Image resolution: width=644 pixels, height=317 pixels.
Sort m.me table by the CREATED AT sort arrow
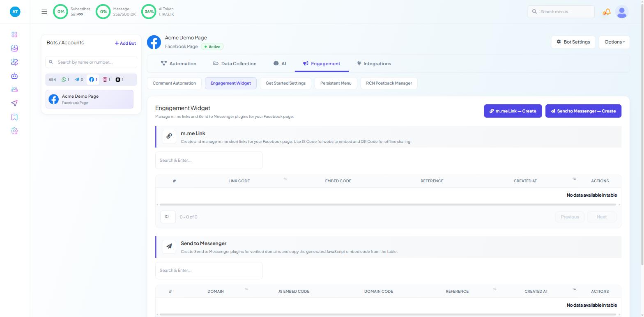[575, 179]
